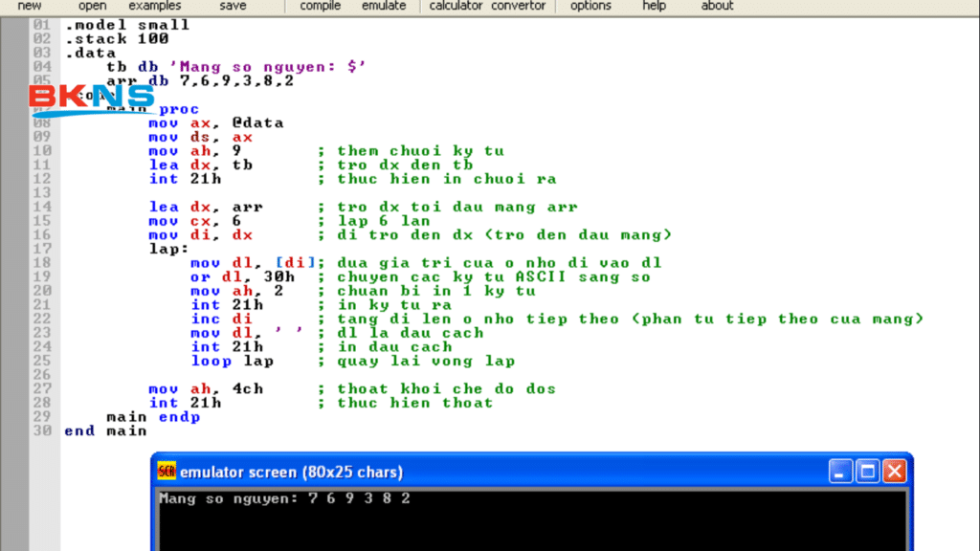The image size is (980, 551).
Task: Maximize the emulator screen window
Action: point(867,472)
